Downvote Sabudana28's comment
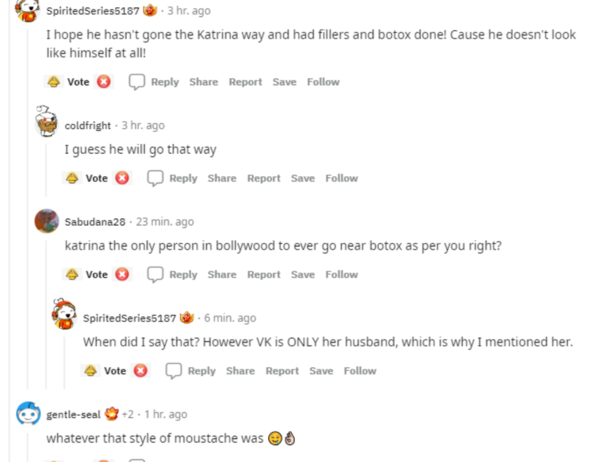Viewport: 616px width, 462px height. (122, 274)
